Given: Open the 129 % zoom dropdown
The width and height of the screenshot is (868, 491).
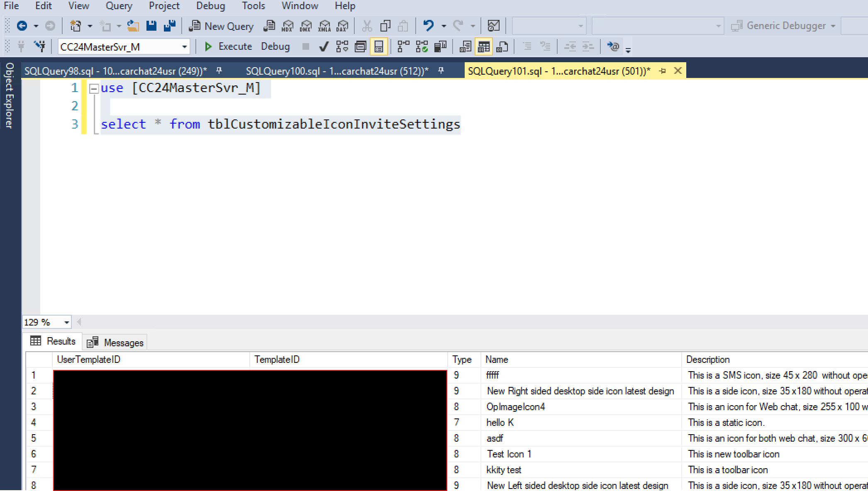Looking at the screenshot, I should pyautogui.click(x=66, y=322).
